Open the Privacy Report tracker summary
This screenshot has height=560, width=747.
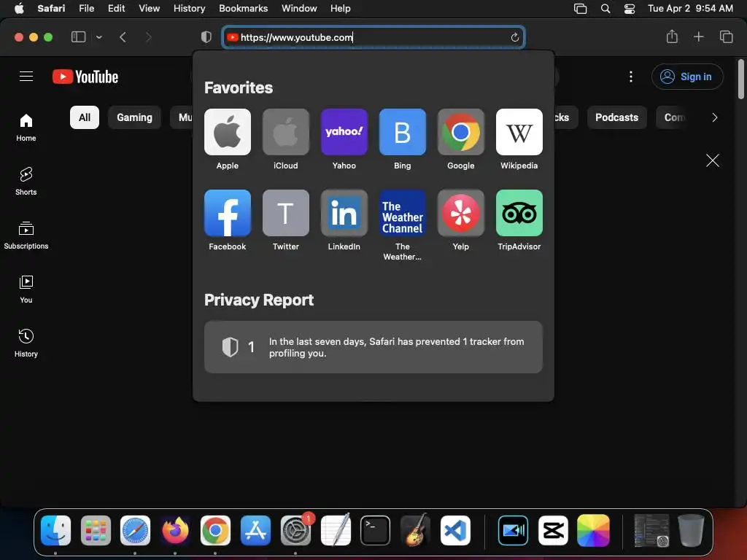click(x=373, y=347)
